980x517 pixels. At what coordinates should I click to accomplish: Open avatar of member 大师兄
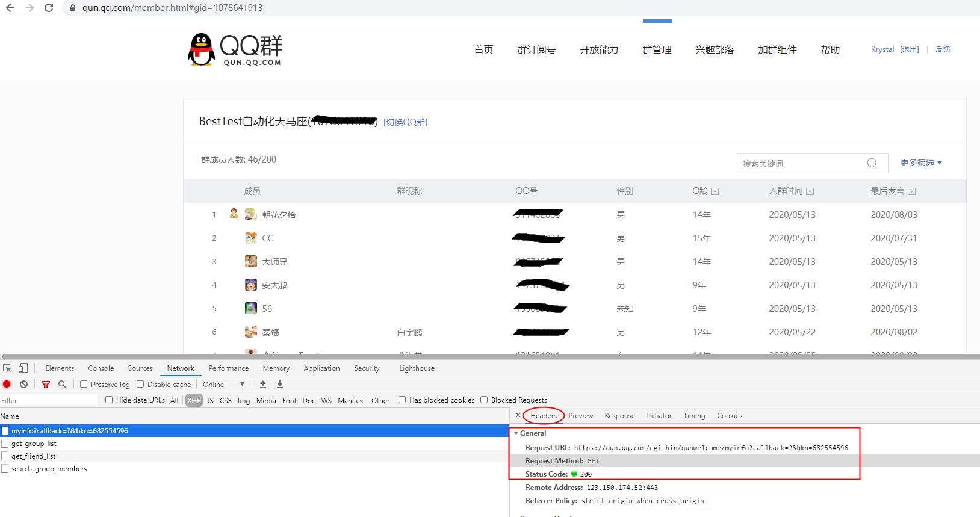[251, 261]
